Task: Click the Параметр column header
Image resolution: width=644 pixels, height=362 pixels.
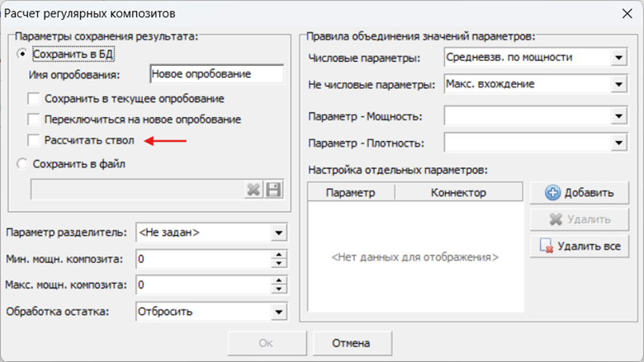Action: click(351, 192)
